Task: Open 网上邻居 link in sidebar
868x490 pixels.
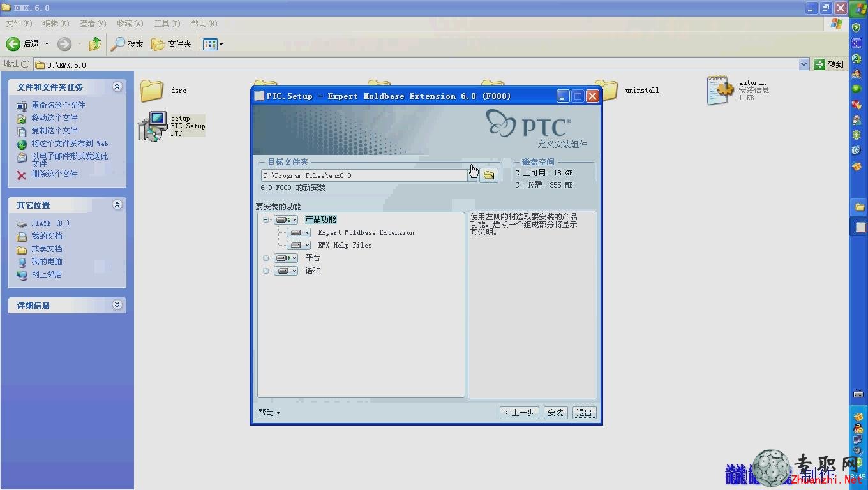Action: pyautogui.click(x=47, y=274)
